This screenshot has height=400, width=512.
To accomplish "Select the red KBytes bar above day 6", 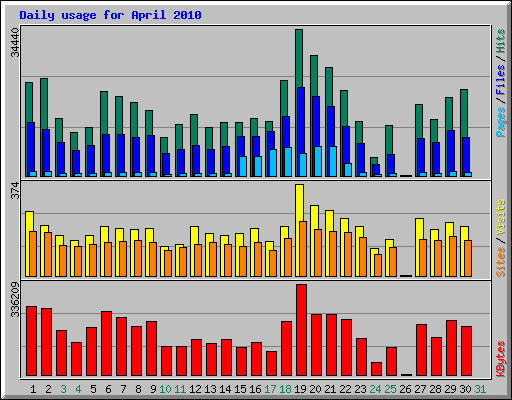I will pos(106,343).
